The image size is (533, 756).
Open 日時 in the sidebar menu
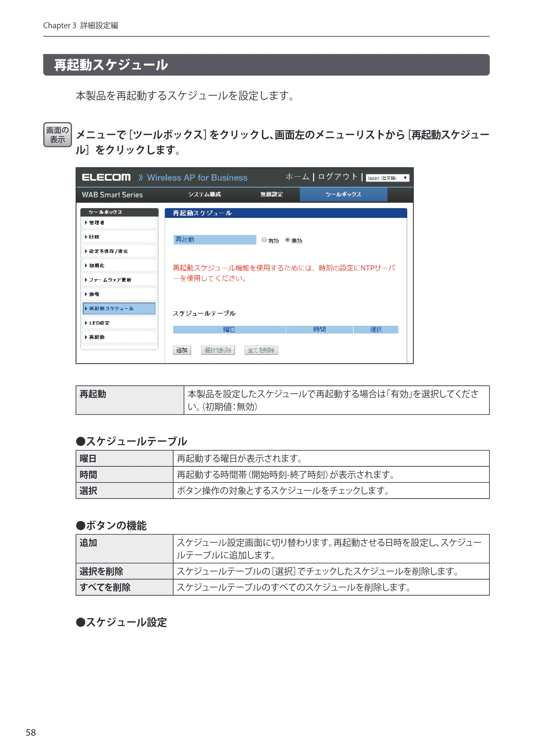coord(119,237)
